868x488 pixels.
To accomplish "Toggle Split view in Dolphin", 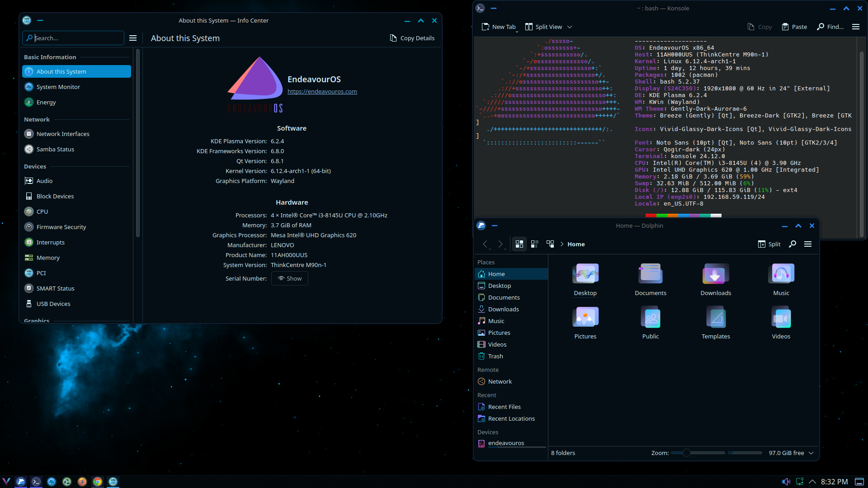I will [769, 244].
